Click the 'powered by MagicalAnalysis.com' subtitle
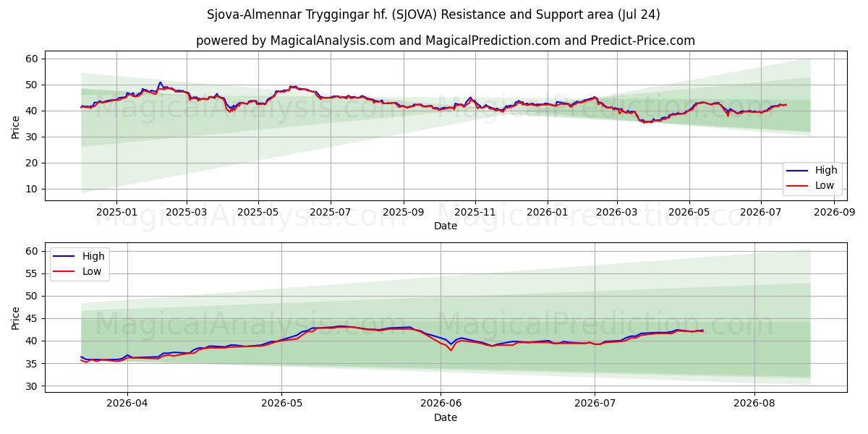This screenshot has width=868, height=434. tap(446, 41)
